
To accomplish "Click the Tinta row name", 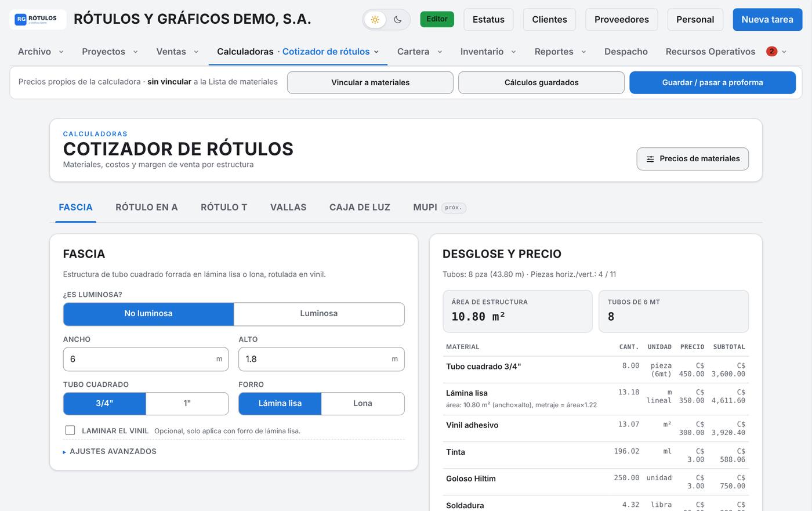I will point(455,452).
